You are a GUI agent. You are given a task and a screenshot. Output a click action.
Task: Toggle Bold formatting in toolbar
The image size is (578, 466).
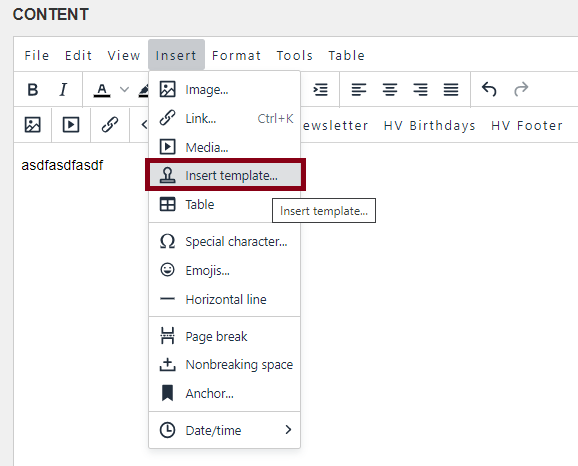pyautogui.click(x=33, y=90)
